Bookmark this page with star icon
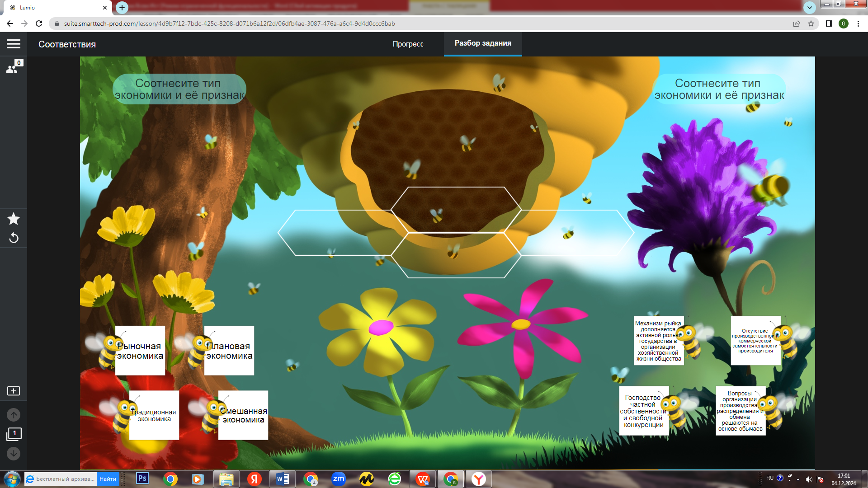 point(811,23)
